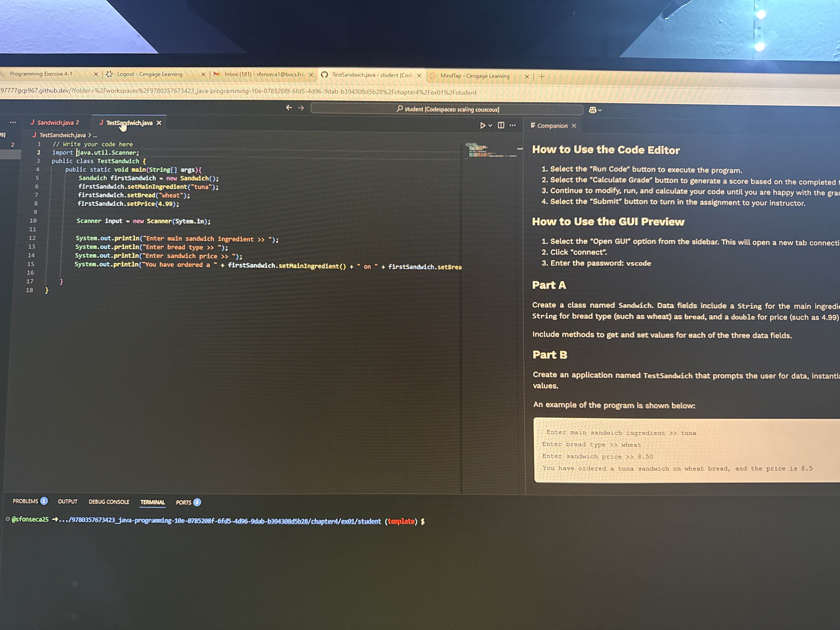Click the Go Forward arrow

click(x=301, y=108)
